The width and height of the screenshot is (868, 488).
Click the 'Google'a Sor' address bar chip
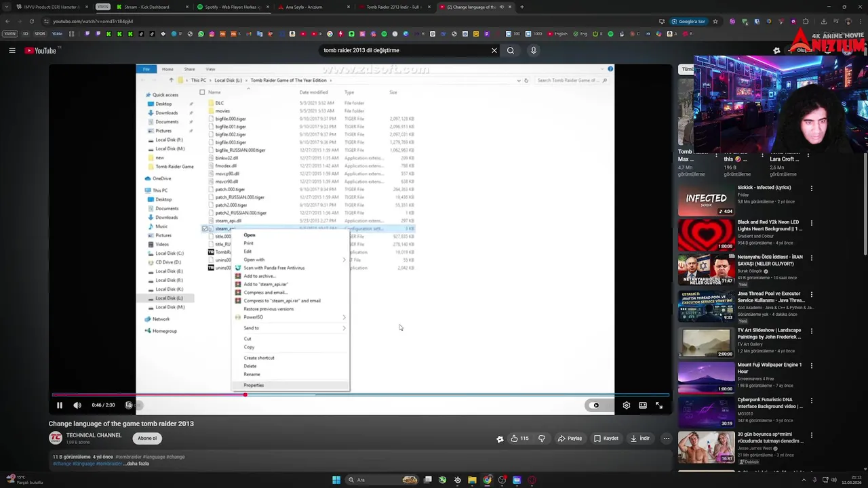tap(688, 21)
